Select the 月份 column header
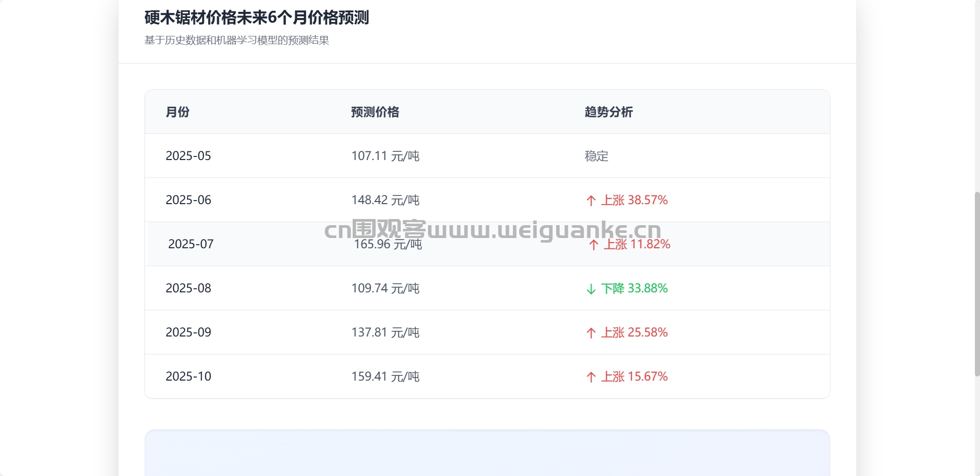This screenshot has width=980, height=476. tap(177, 112)
